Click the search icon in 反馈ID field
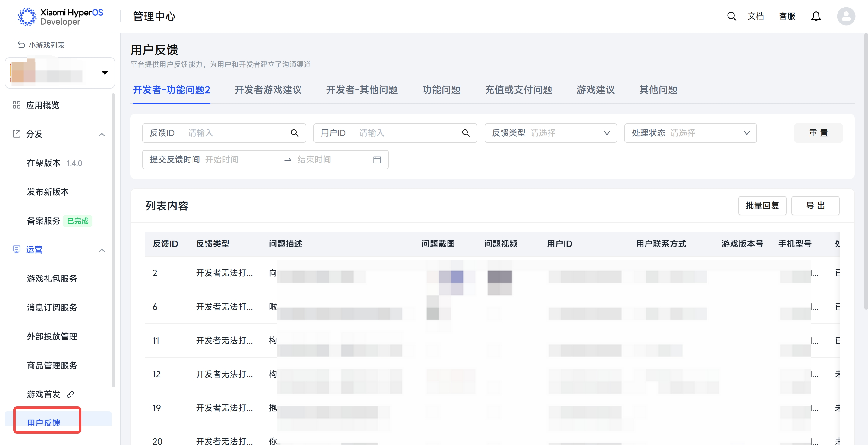 (x=294, y=133)
